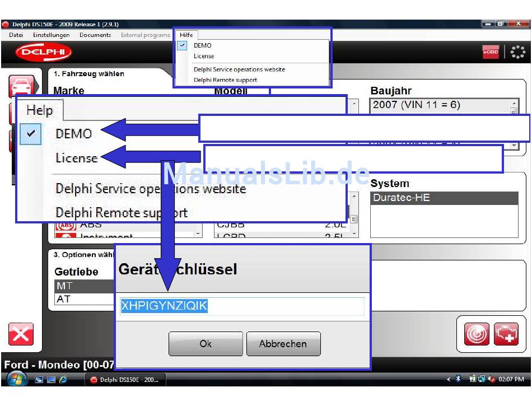Start the radar-style system scan icon
The height and width of the screenshot is (406, 532).
(x=477, y=334)
